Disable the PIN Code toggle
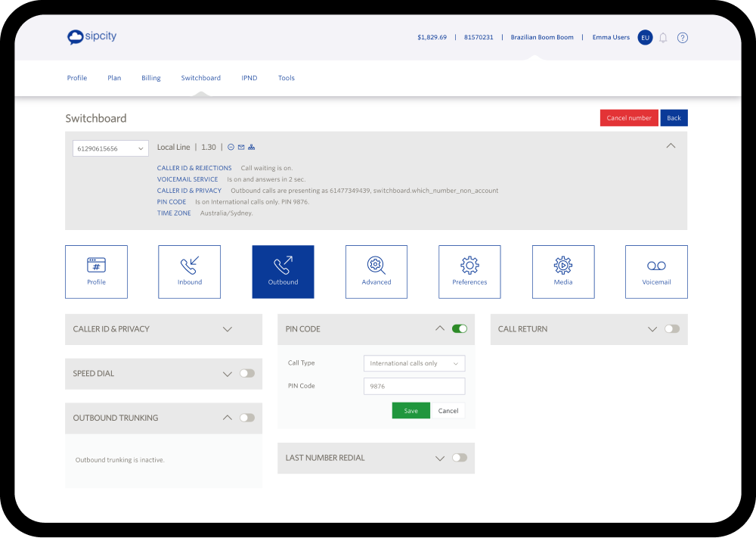This screenshot has height=538, width=756. coord(460,329)
